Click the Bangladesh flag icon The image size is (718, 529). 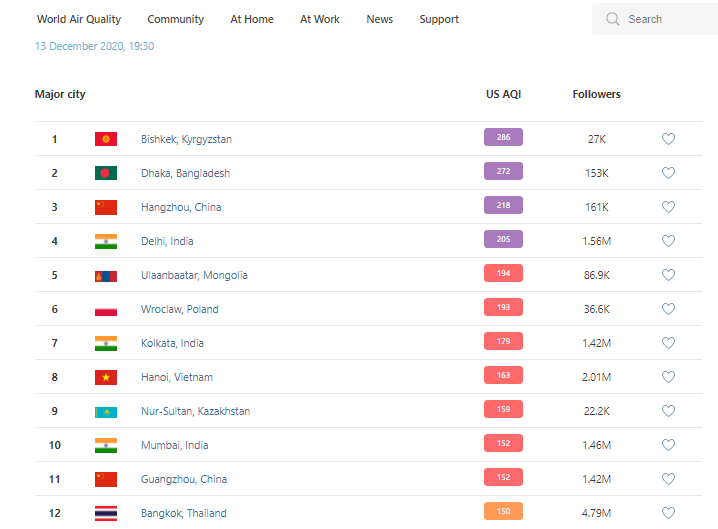(106, 173)
